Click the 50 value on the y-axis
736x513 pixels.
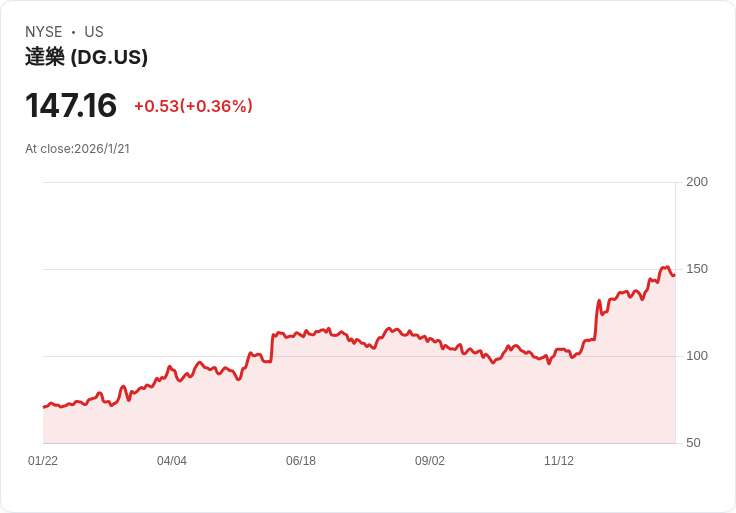point(693,443)
